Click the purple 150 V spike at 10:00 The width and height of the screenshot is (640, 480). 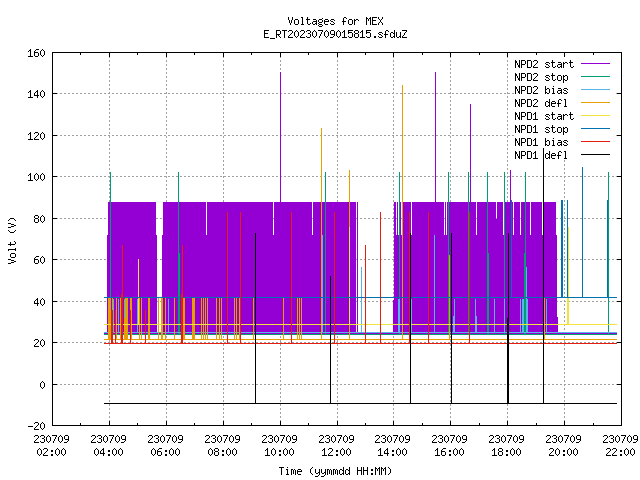coord(280,137)
